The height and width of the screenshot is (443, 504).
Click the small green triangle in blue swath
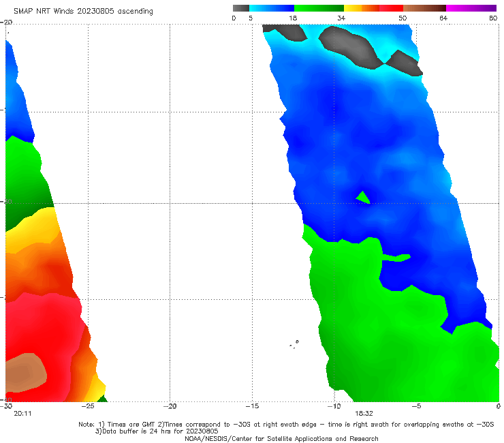tap(363, 197)
